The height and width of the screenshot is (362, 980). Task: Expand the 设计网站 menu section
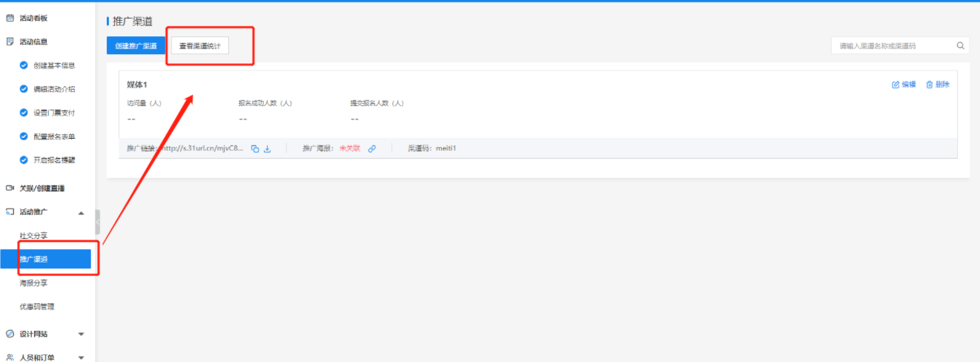(x=82, y=334)
